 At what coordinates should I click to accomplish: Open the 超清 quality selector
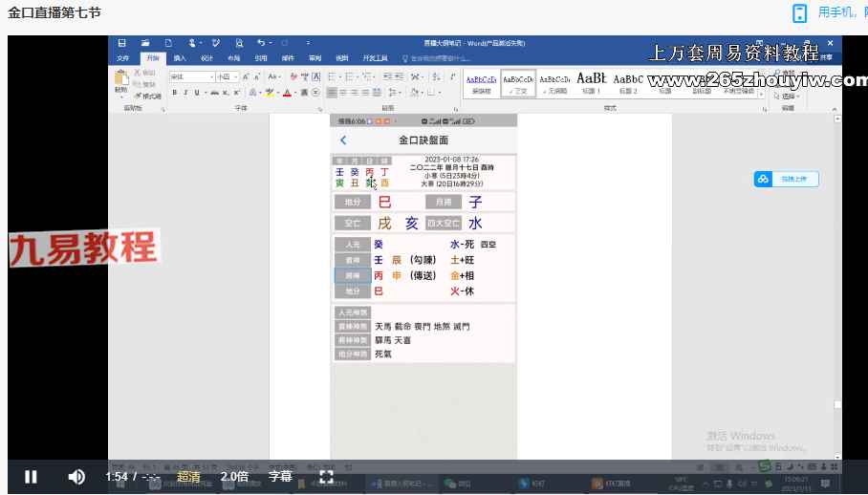[188, 476]
